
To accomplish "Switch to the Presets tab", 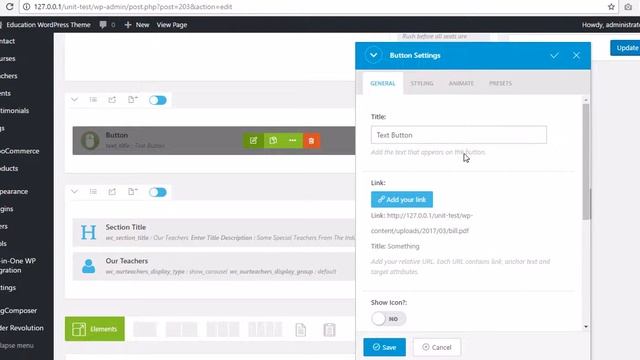I will (x=500, y=83).
